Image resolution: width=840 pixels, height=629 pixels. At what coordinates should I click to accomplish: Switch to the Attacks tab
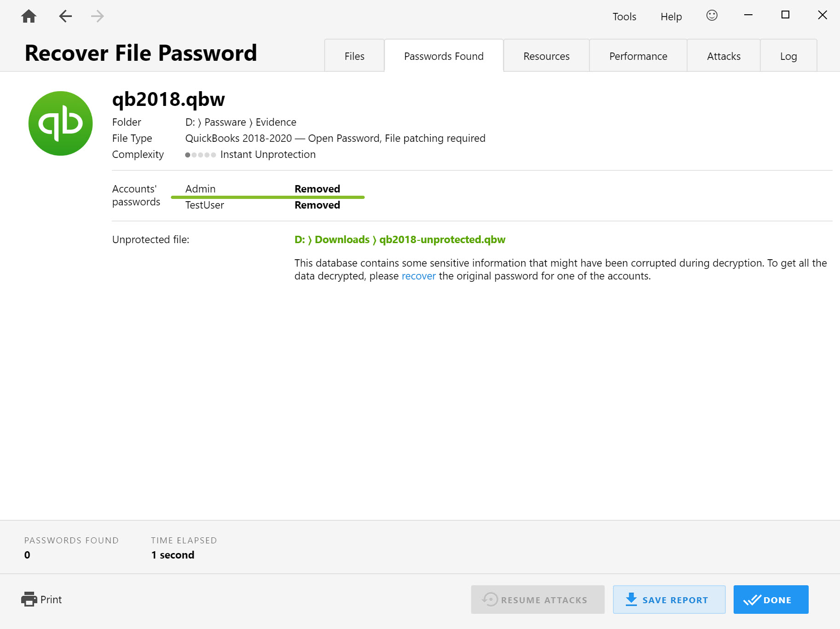[x=723, y=56]
